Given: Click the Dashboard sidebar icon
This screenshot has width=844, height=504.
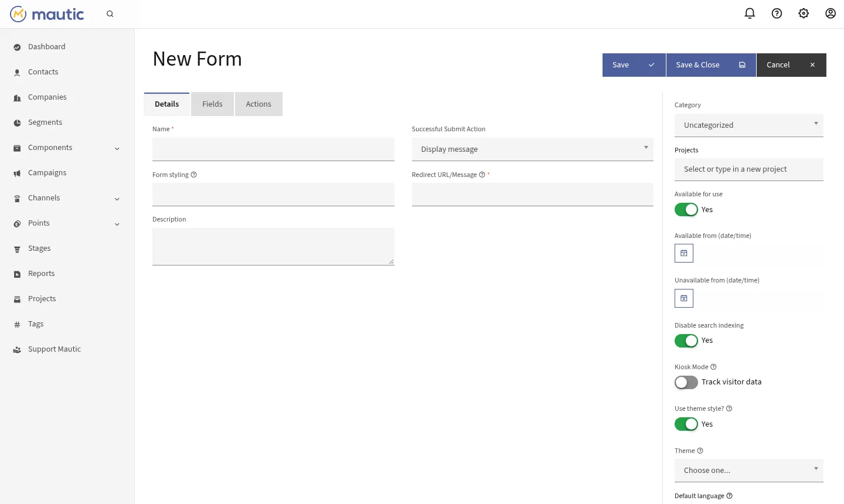Looking at the screenshot, I should [x=17, y=47].
